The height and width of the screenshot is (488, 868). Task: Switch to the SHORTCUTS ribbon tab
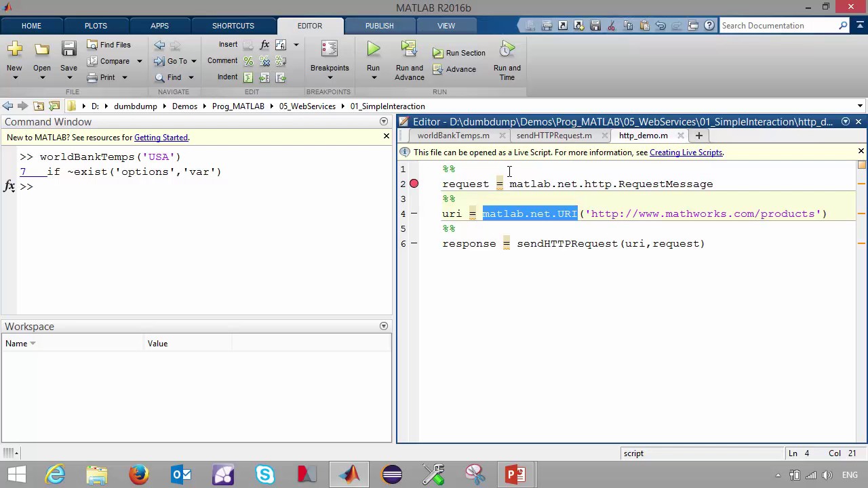[x=233, y=26]
